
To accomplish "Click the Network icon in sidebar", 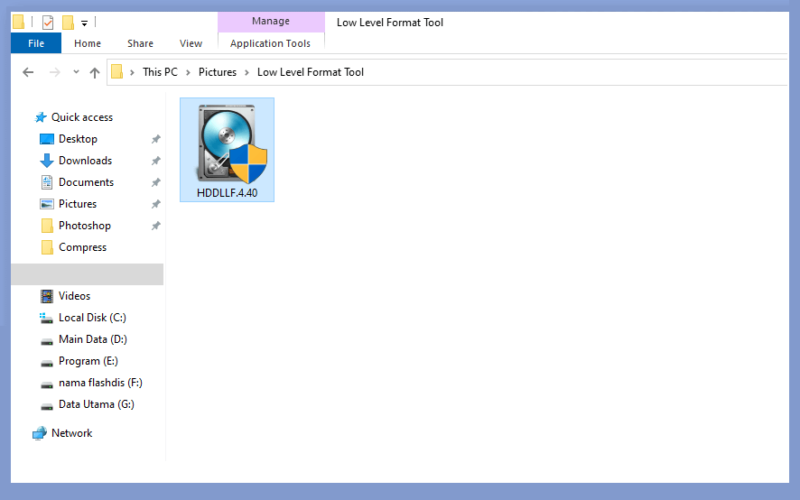I will pyautogui.click(x=39, y=433).
